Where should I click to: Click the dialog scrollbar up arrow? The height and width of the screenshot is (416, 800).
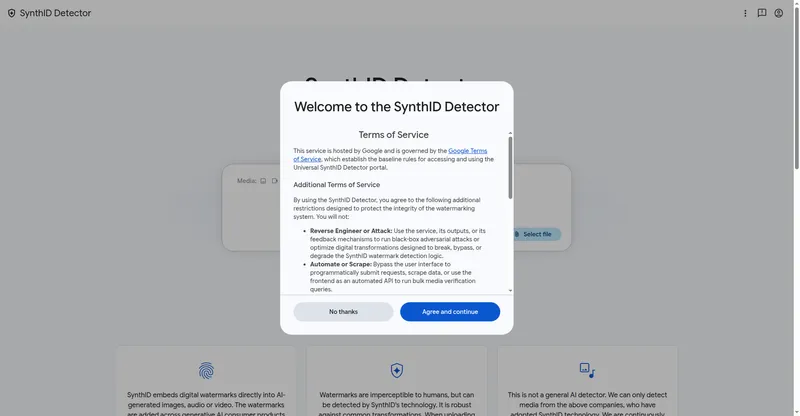[x=510, y=133]
